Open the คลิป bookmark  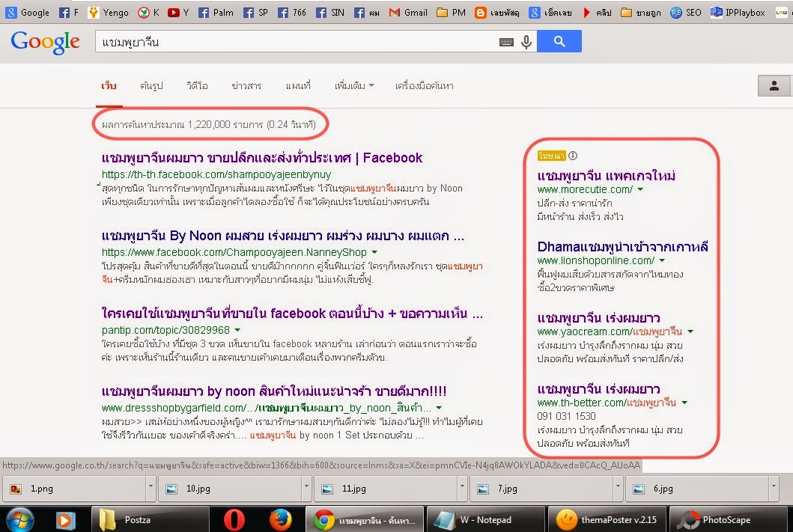tap(597, 13)
